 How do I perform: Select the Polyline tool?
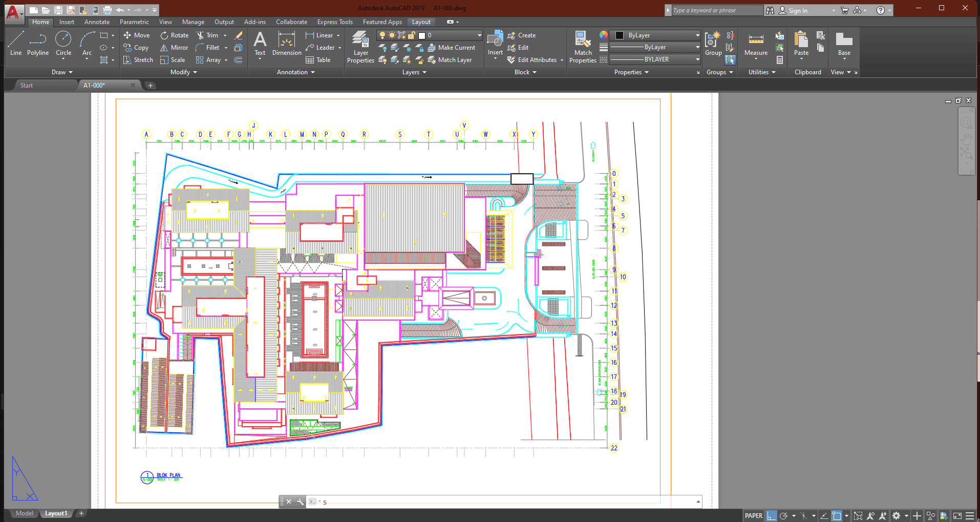point(37,45)
